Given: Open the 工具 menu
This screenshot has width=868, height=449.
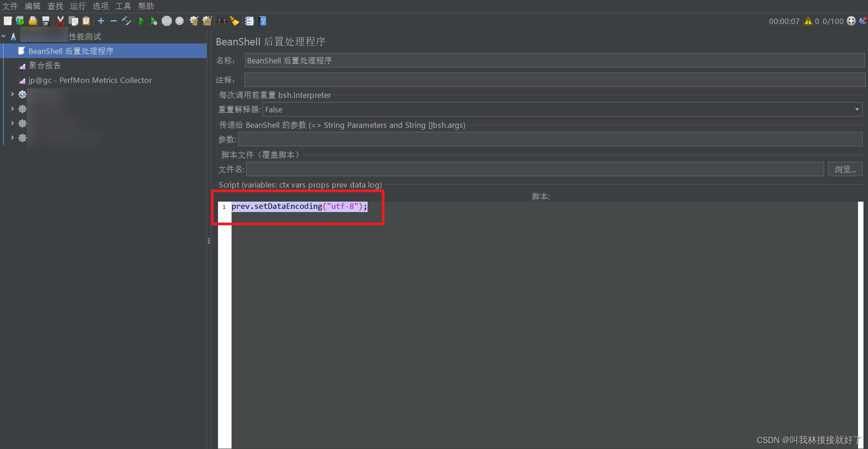Looking at the screenshot, I should [123, 6].
